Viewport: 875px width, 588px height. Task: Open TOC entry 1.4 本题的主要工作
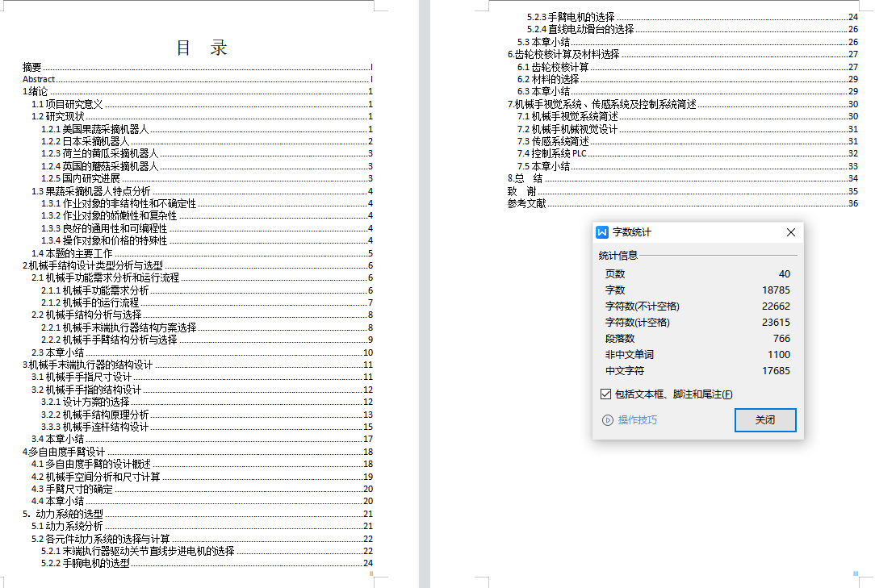click(x=202, y=253)
